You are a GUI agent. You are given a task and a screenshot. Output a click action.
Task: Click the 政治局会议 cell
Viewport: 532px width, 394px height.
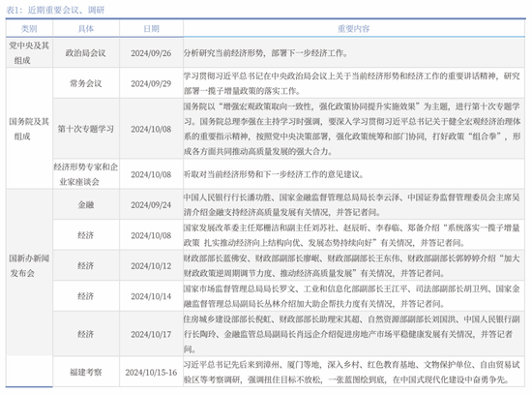pyautogui.click(x=86, y=53)
